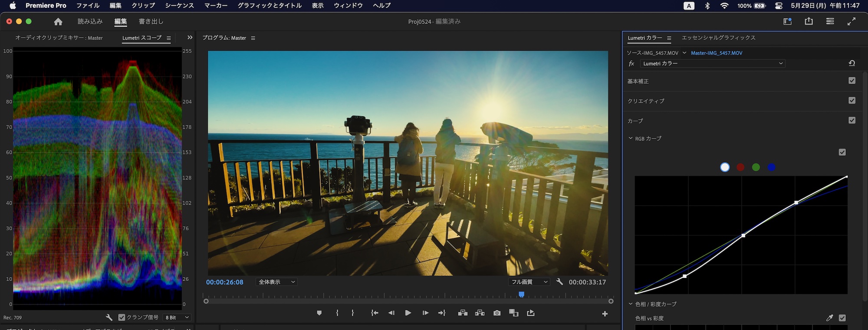Click Go to In point icon
This screenshot has height=330, width=868.
(375, 313)
